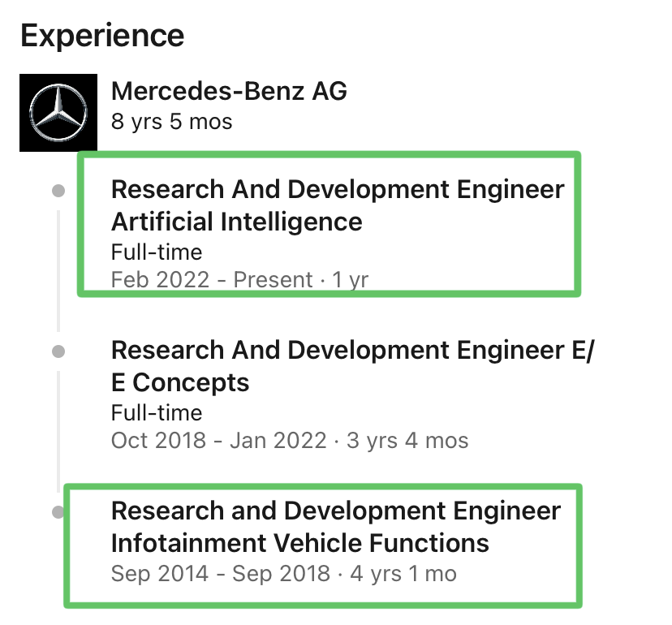Open the Mercedes-Benz AG company link
The image size is (672, 625).
point(229,91)
